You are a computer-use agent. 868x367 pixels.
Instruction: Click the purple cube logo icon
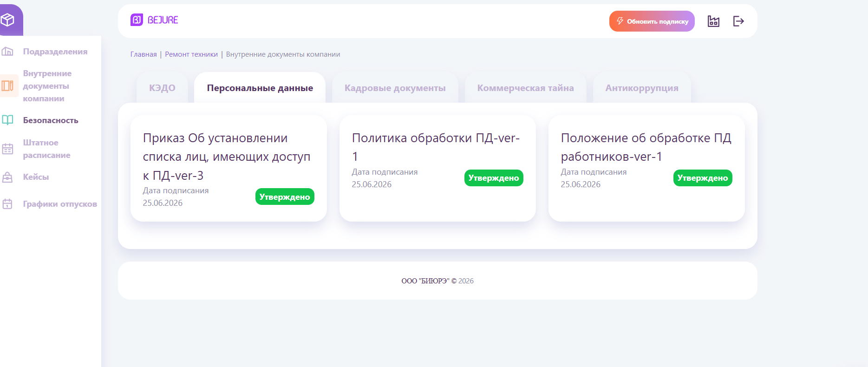click(8, 20)
